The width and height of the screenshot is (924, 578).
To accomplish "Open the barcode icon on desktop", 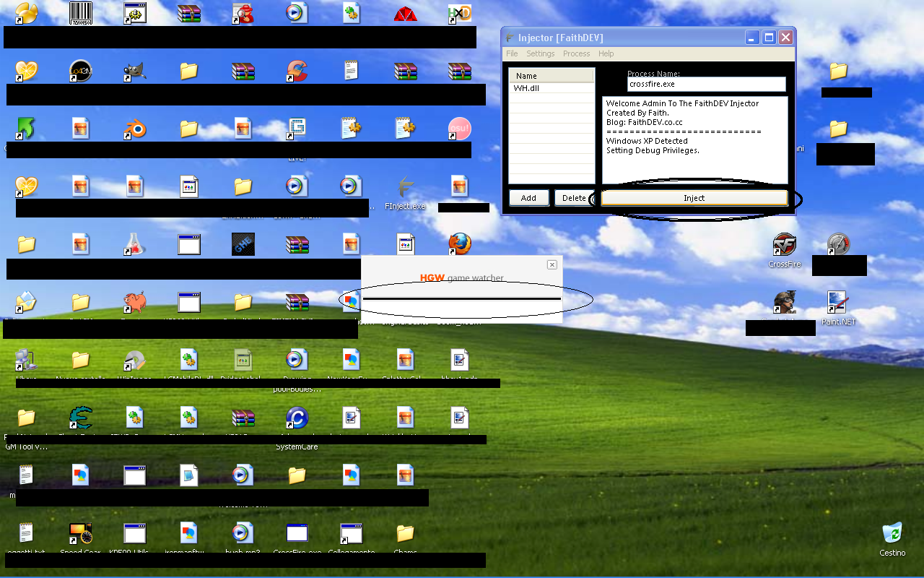I will pyautogui.click(x=80, y=13).
